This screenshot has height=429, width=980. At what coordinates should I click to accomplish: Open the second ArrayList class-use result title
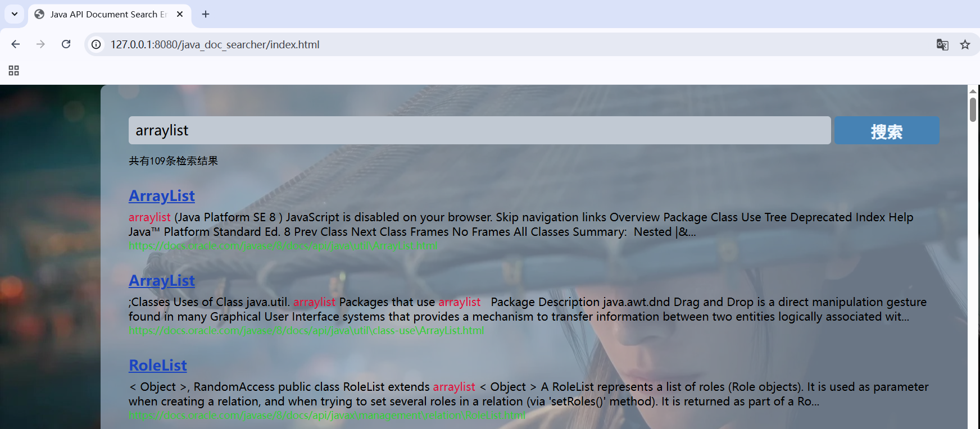162,281
